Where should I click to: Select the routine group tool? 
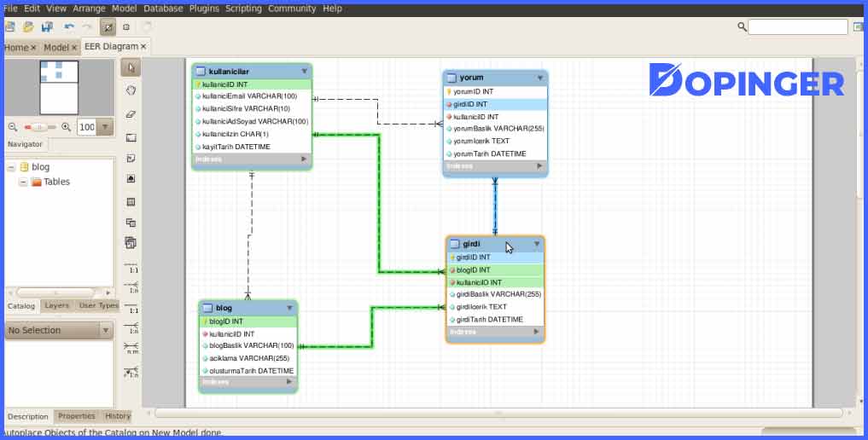(x=131, y=243)
